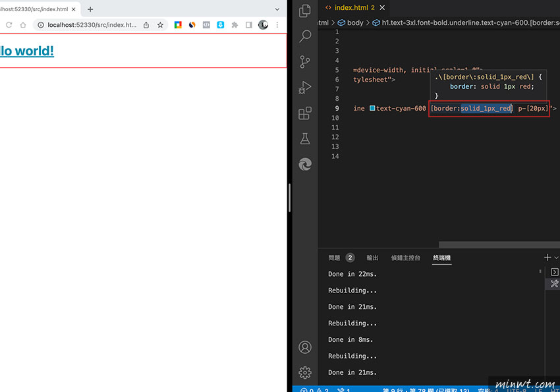Click the orange and navy circle extension
The height and width of the screenshot is (392, 560).
pyautogui.click(x=192, y=24)
